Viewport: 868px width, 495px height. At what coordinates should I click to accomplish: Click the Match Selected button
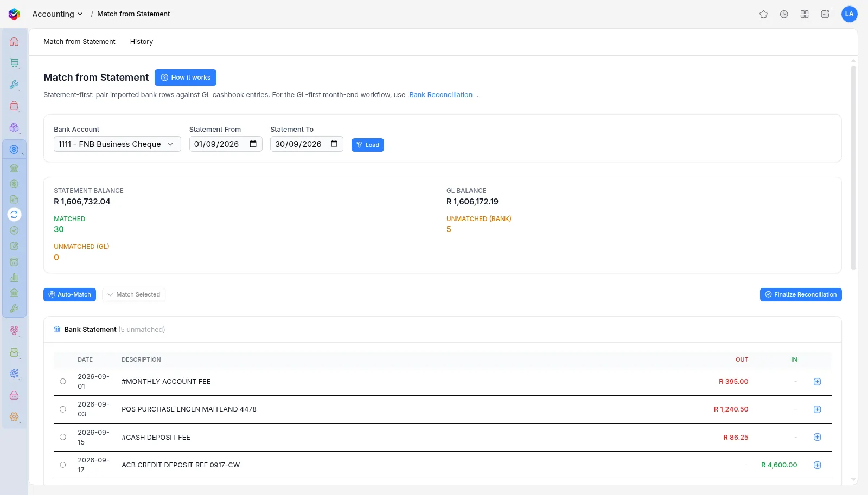click(133, 295)
